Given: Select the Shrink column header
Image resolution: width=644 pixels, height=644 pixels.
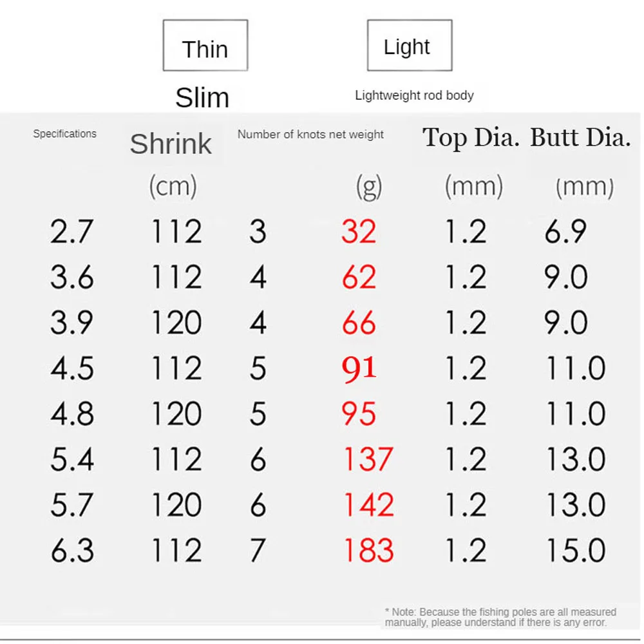Looking at the screenshot, I should tap(171, 144).
